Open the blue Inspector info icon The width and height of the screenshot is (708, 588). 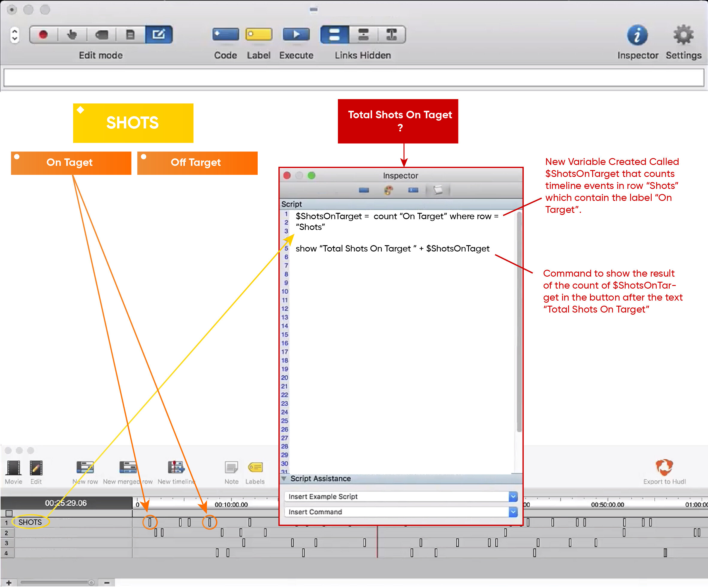(637, 35)
